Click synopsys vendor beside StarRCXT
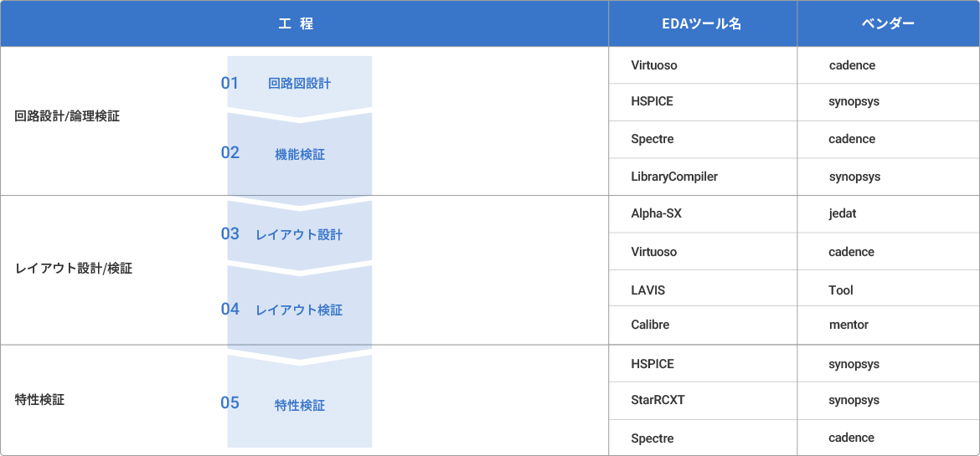Screen dimensions: 980x456 [x=888, y=401]
